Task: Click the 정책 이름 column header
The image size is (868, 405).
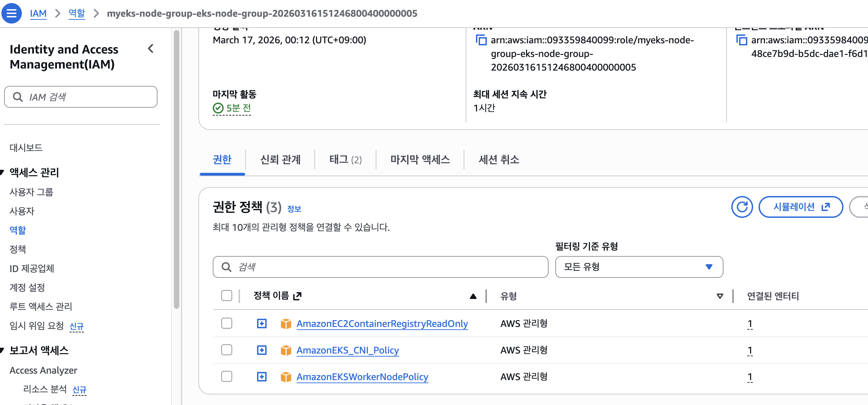Action: click(x=271, y=296)
